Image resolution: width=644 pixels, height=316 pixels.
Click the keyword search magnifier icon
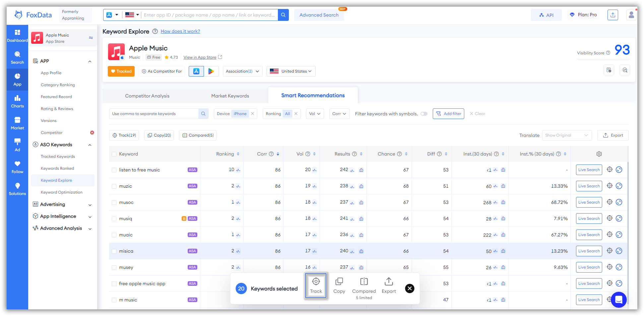point(203,114)
